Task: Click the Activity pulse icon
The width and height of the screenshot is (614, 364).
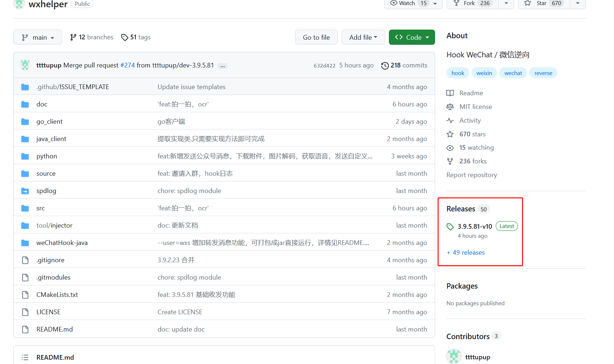Action: click(x=450, y=120)
